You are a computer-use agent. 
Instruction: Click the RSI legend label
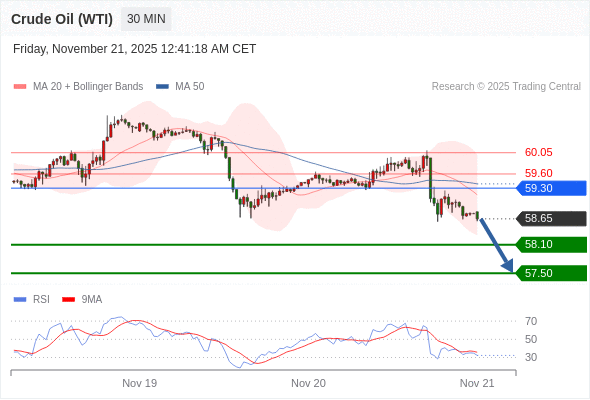point(41,300)
